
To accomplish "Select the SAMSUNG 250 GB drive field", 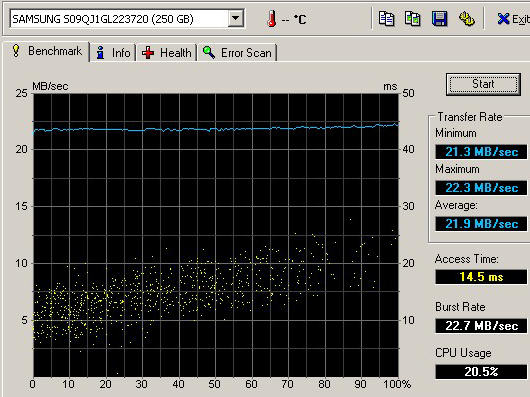I will click(127, 19).
